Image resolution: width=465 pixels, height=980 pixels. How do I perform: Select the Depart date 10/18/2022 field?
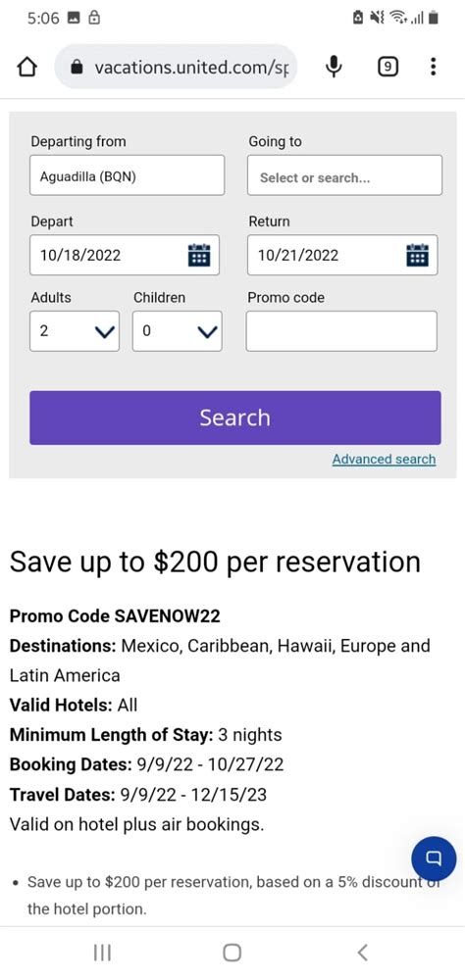point(125,255)
